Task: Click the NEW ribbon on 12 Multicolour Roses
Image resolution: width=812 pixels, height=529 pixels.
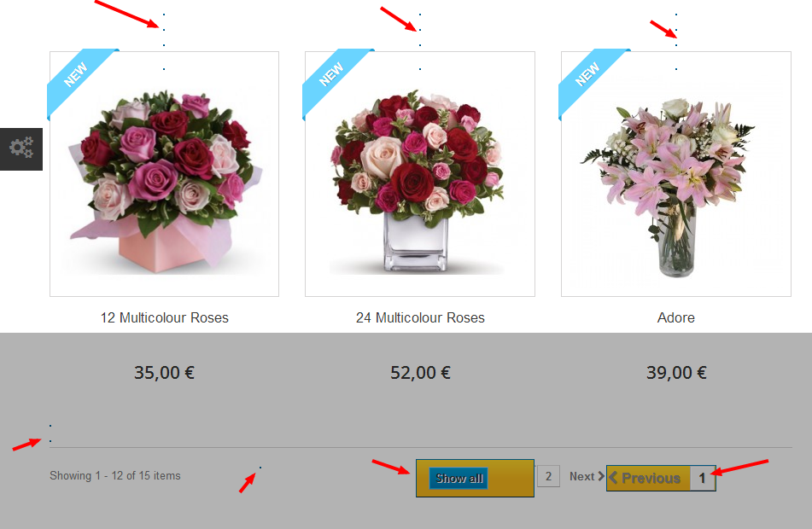Action: tap(78, 79)
